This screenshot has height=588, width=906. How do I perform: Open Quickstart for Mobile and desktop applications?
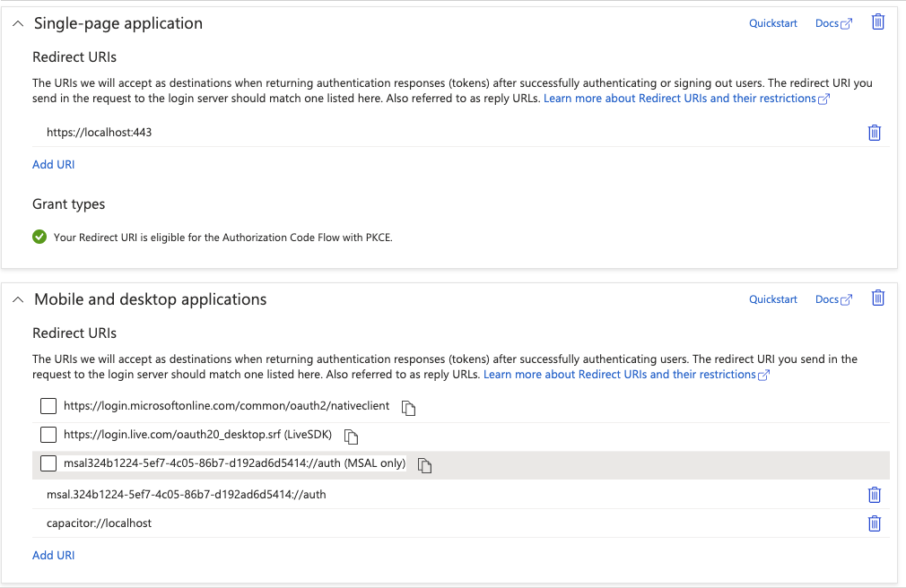click(772, 299)
